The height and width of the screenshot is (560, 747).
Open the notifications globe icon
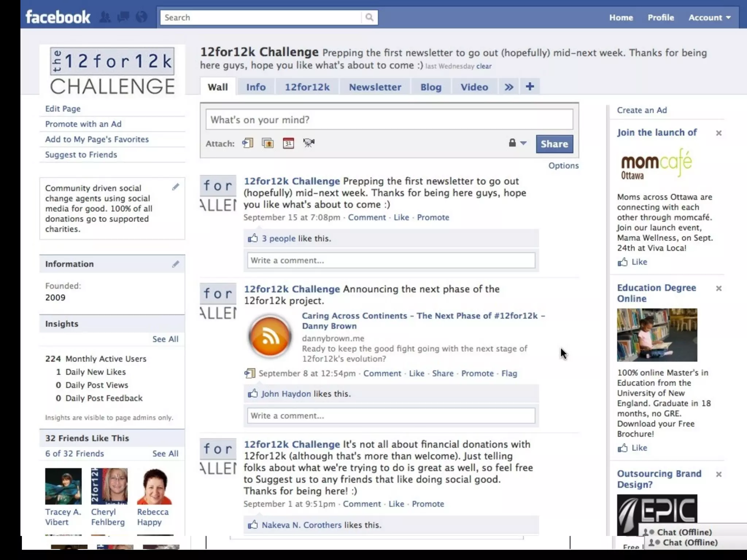tap(142, 17)
